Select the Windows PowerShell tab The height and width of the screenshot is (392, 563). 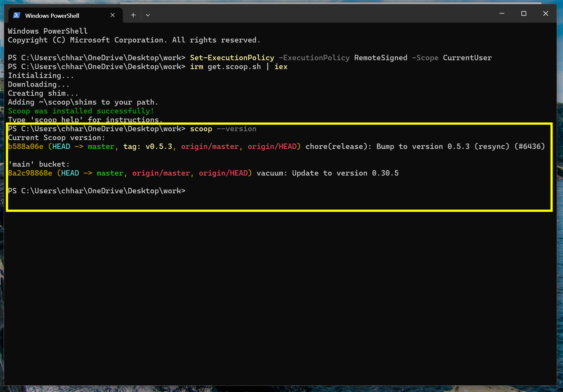[65, 15]
